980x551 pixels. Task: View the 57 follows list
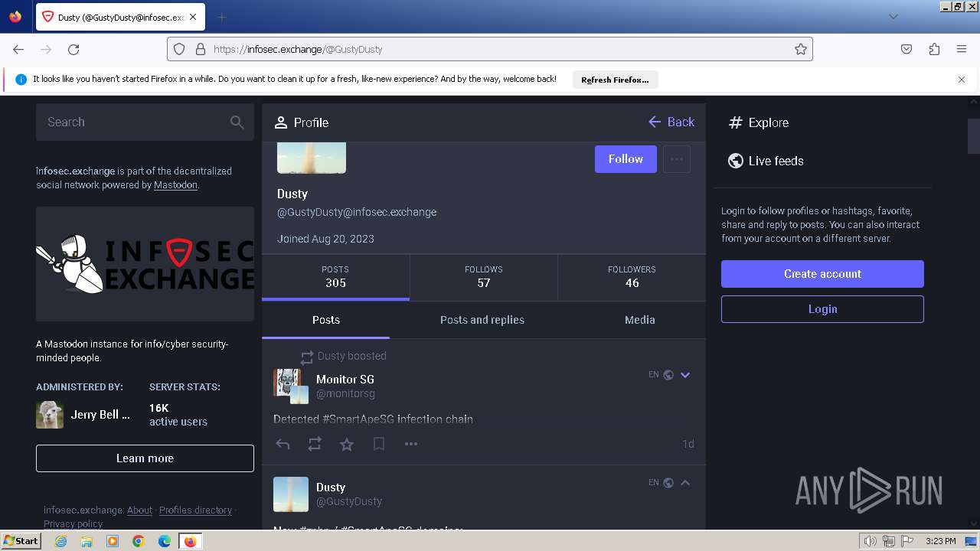coord(484,276)
